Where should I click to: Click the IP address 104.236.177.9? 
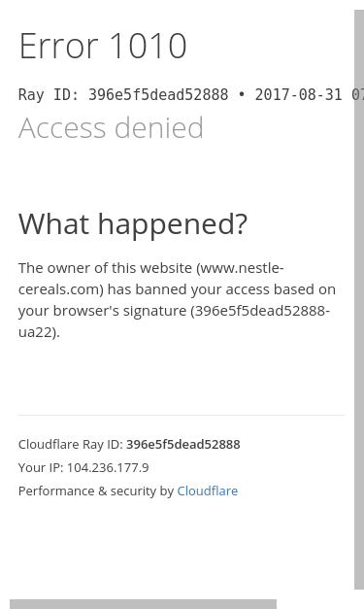[108, 467]
